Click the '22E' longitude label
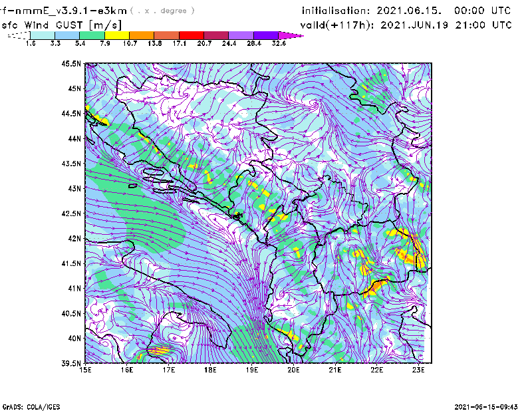The width and height of the screenshot is (532, 411). click(376, 370)
